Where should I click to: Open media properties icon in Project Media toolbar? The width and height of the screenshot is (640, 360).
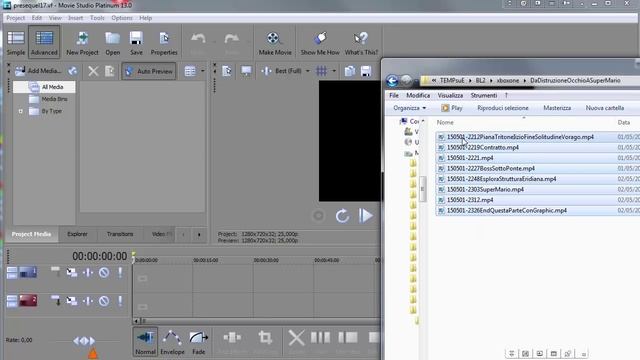coord(109,71)
